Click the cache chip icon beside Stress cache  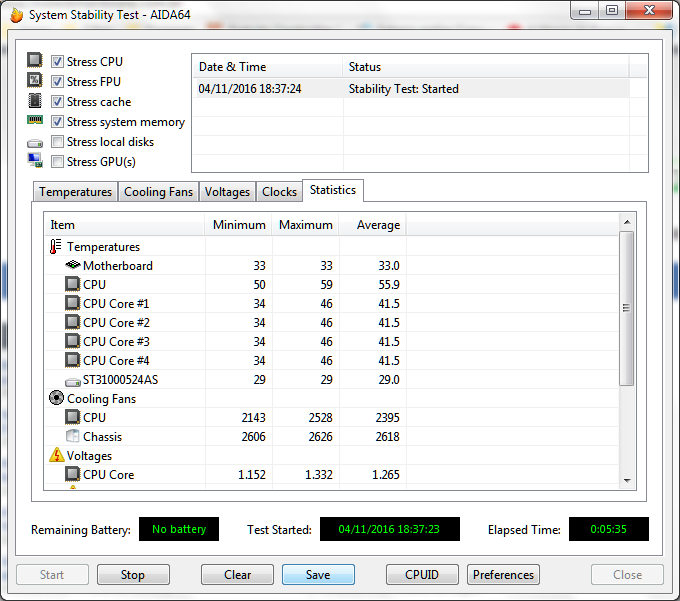(35, 101)
